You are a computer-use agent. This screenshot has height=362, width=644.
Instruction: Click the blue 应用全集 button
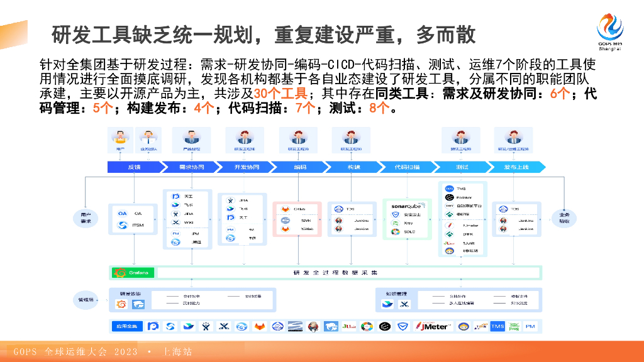pos(127,326)
